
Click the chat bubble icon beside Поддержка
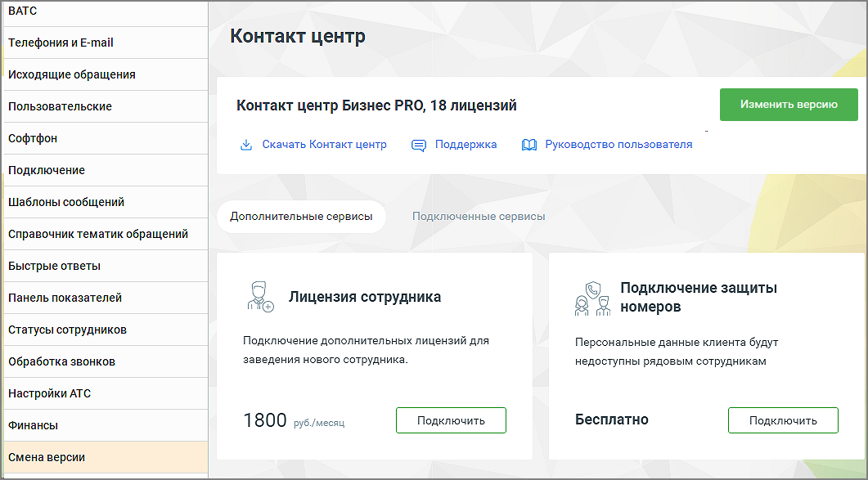coord(419,146)
